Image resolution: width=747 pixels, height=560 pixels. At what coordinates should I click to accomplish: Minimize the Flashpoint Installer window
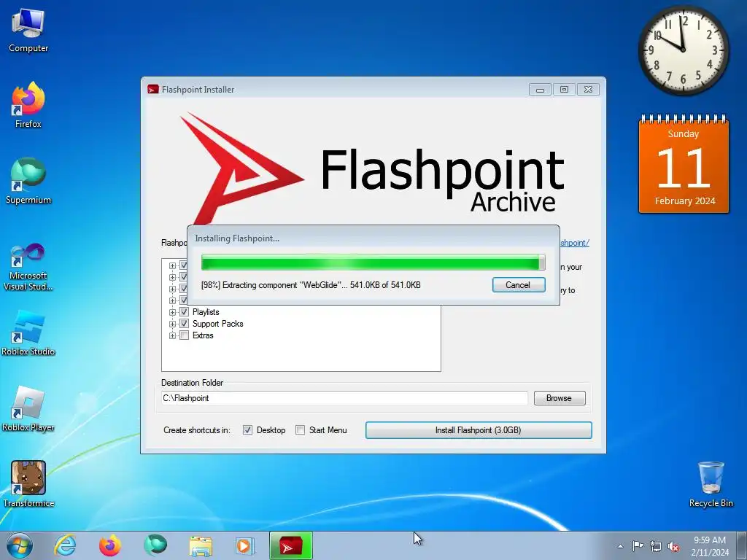pyautogui.click(x=540, y=90)
